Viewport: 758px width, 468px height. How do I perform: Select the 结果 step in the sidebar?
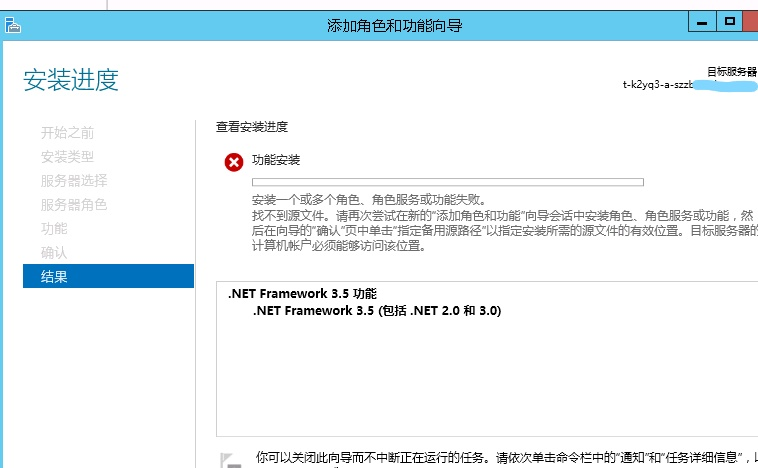108,276
